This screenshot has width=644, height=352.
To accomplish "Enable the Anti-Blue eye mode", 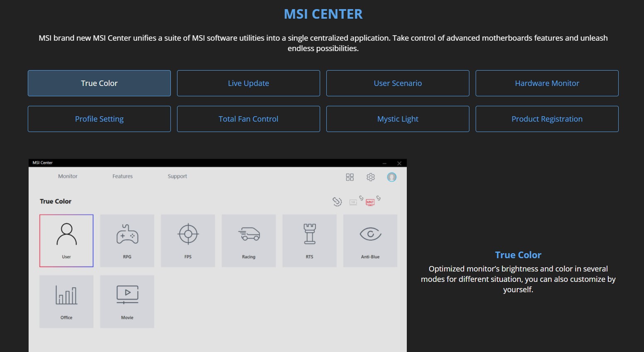I will [370, 240].
